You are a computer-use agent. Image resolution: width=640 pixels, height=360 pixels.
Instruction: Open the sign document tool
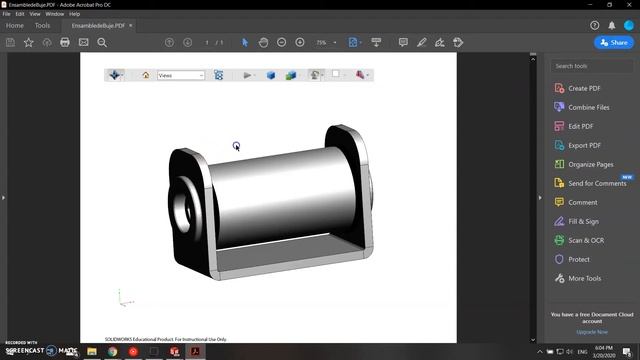coord(440,42)
